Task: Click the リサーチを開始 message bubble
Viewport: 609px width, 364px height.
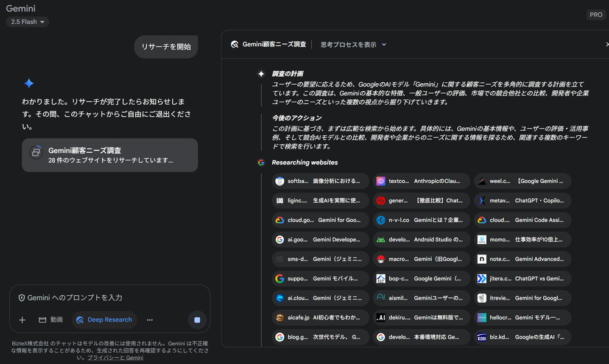Action: 166,47
